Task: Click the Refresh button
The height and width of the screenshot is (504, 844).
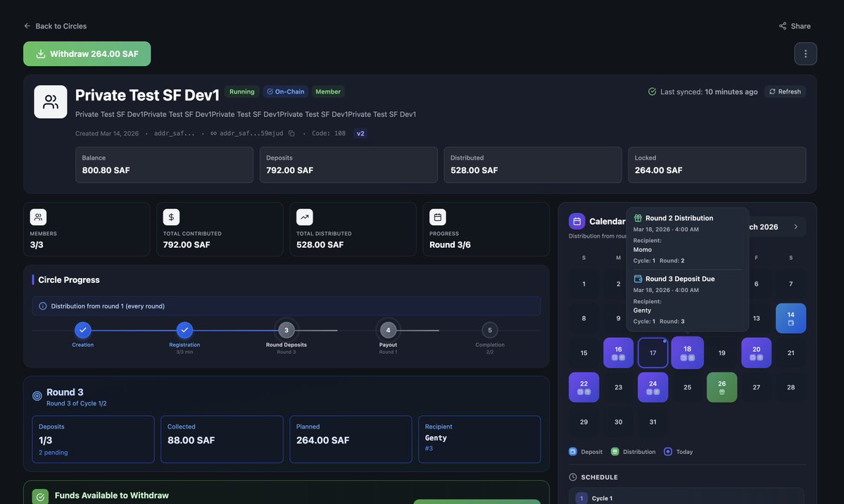Action: 785,92
